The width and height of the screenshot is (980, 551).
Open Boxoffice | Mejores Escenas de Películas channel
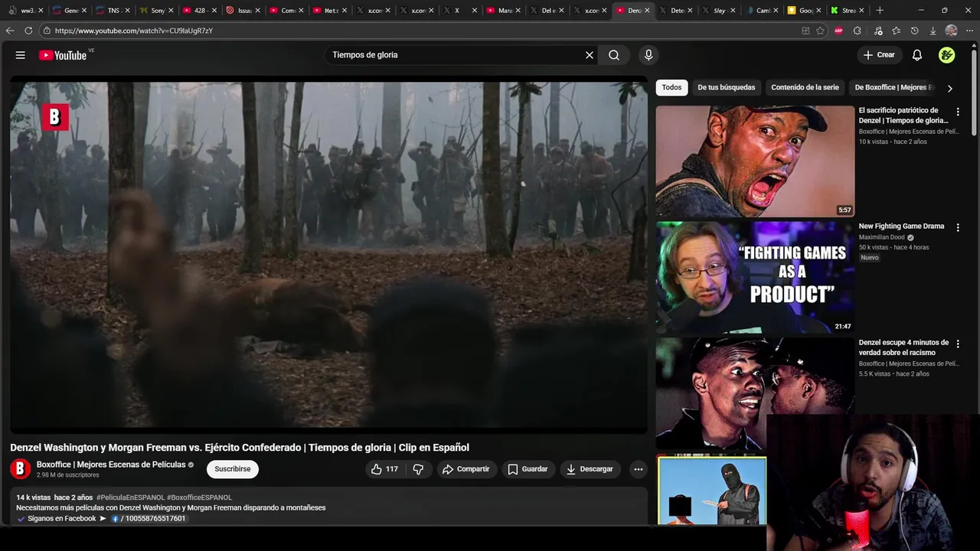111,465
